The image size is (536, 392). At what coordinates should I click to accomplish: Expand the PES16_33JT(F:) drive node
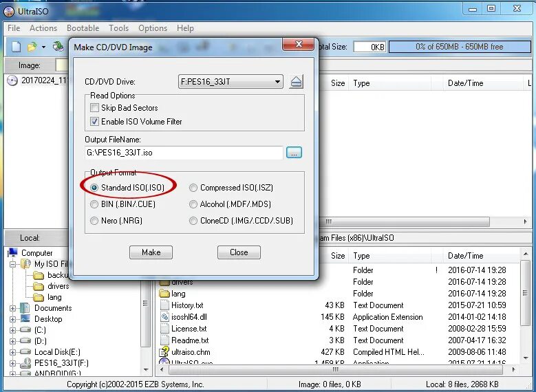(x=12, y=363)
